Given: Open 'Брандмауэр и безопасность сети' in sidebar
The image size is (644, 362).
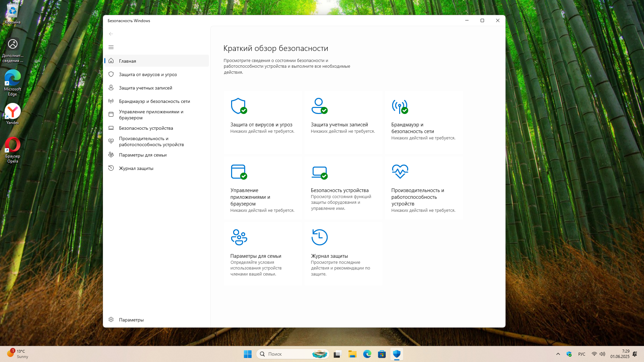Looking at the screenshot, I should (154, 101).
